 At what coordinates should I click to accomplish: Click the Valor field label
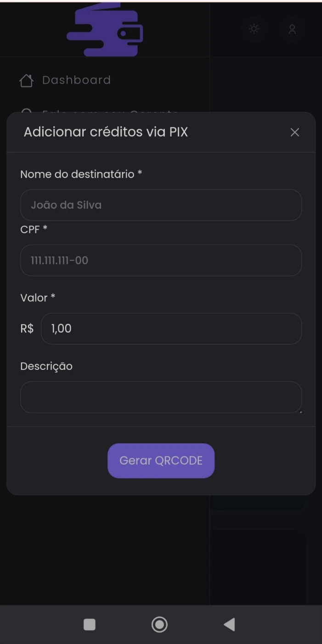coord(38,298)
